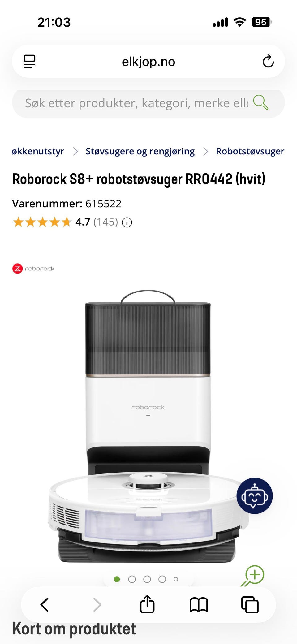This screenshot has width=297, height=644.
Task: Open the økkenutstyr breadcrumb link
Action: coord(38,151)
